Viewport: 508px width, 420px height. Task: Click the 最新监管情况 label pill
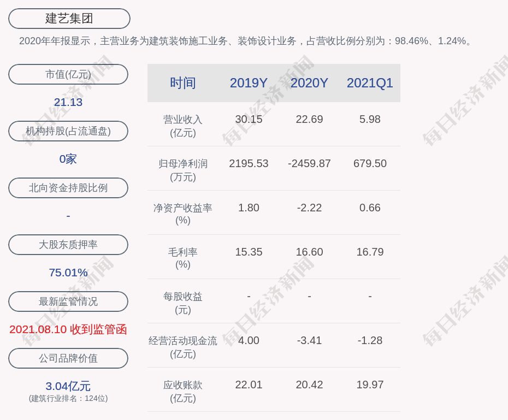click(68, 301)
